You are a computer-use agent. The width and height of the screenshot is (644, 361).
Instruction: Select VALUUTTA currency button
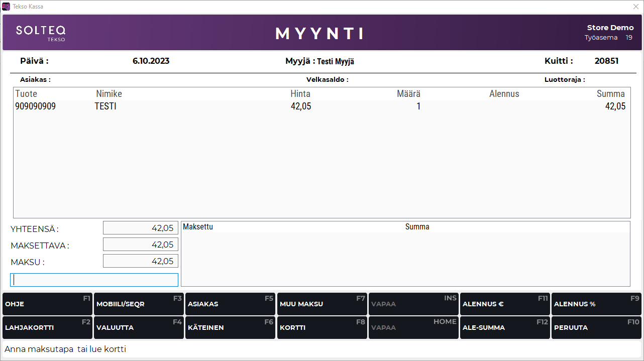coord(138,327)
